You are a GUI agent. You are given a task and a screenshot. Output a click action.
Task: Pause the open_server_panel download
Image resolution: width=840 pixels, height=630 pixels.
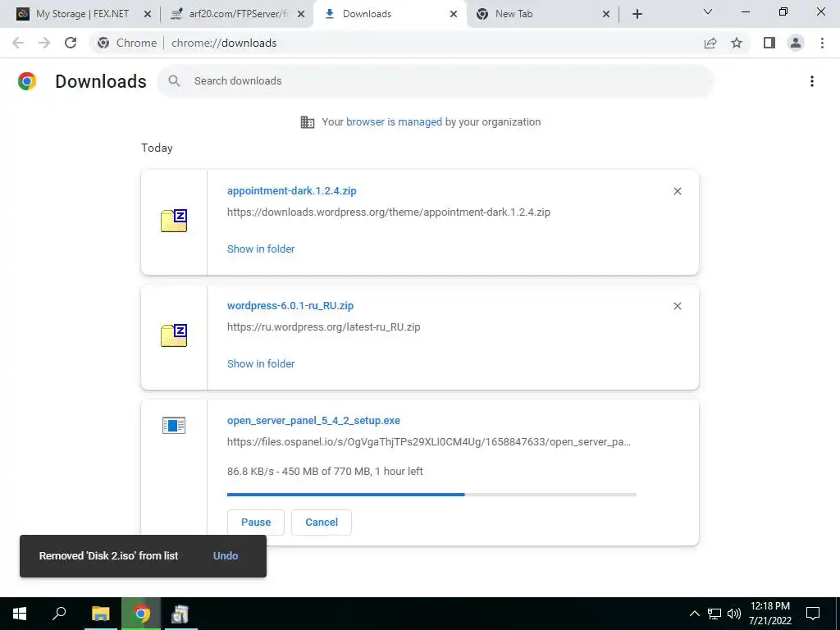click(x=256, y=523)
